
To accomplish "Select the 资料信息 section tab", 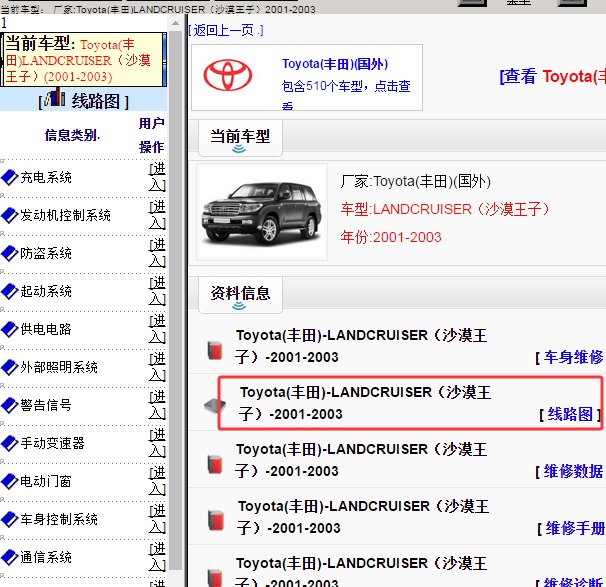I will [240, 294].
